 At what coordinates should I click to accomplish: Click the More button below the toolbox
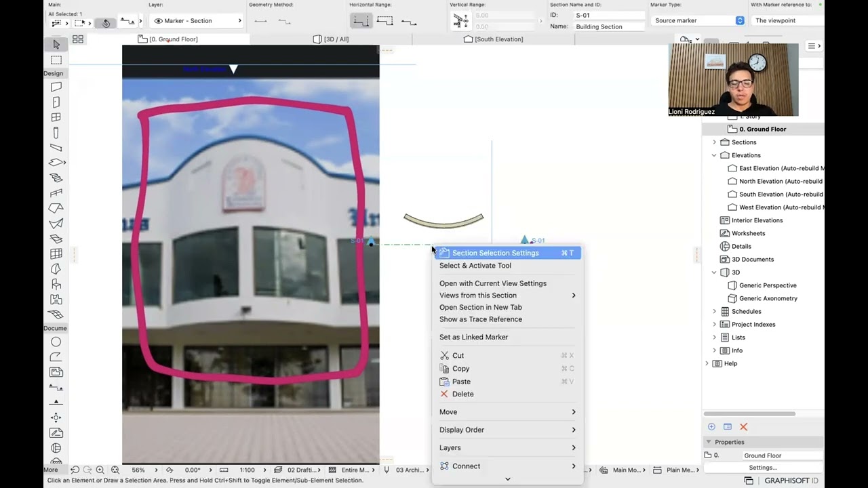(51, 470)
